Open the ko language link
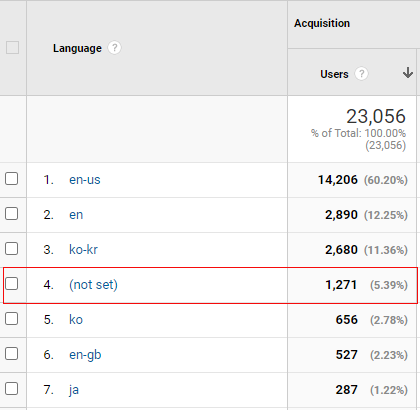Image resolution: width=420 pixels, height=410 pixels. [76, 320]
